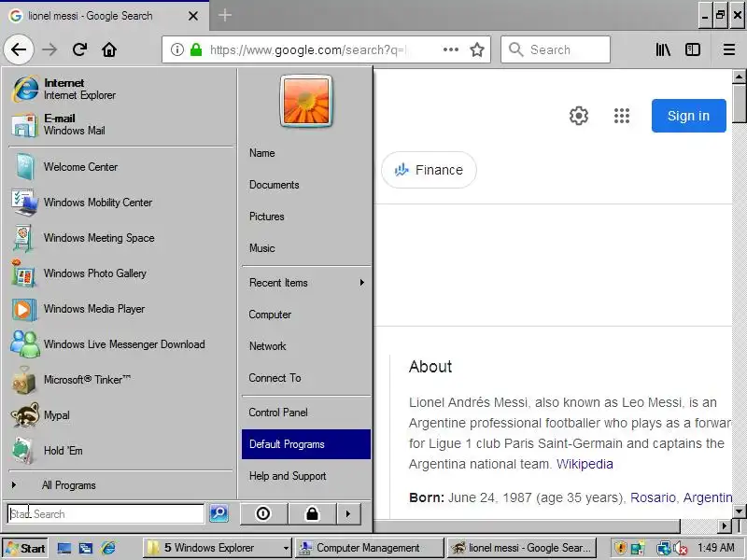Expand the shutdown options arrow

click(348, 514)
